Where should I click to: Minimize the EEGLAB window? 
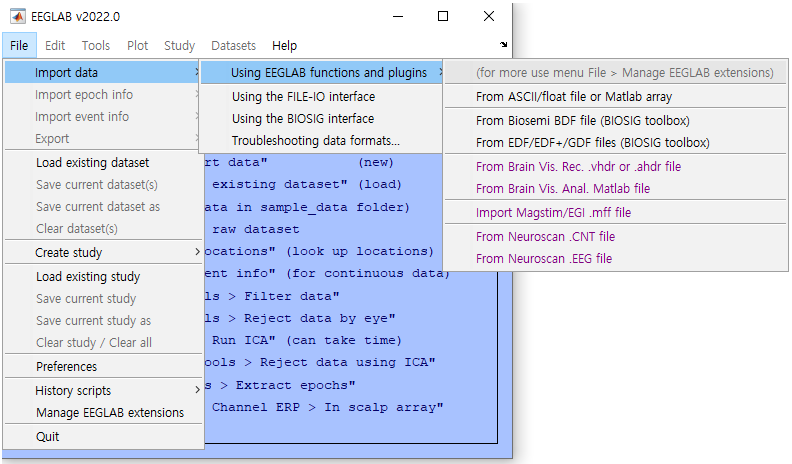(398, 17)
